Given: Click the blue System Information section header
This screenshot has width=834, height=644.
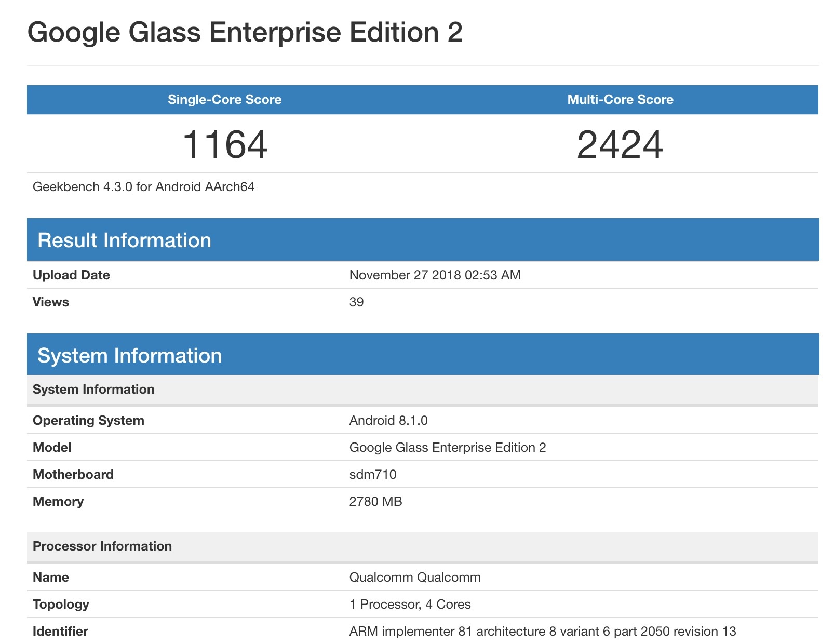Looking at the screenshot, I should pyautogui.click(x=129, y=356).
